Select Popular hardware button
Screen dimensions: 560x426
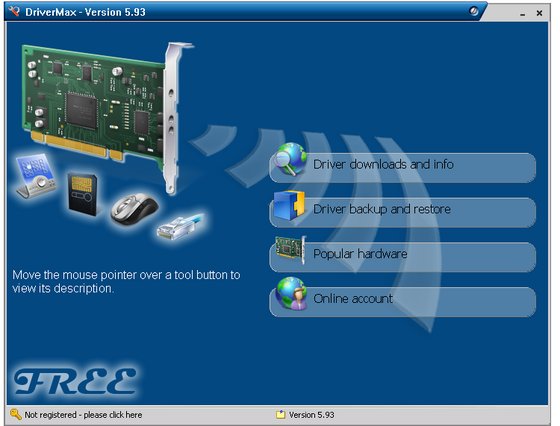[402, 257]
